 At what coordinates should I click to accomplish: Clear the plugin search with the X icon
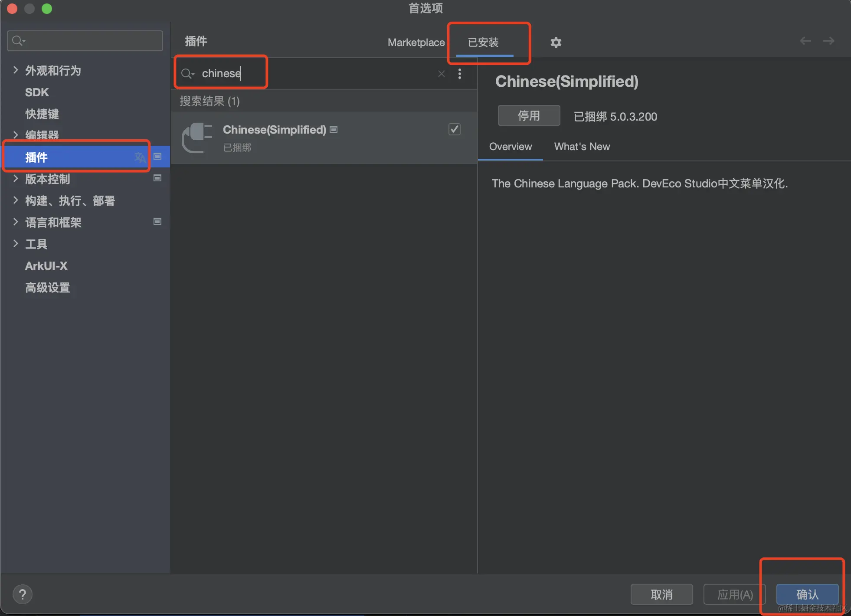pyautogui.click(x=441, y=74)
